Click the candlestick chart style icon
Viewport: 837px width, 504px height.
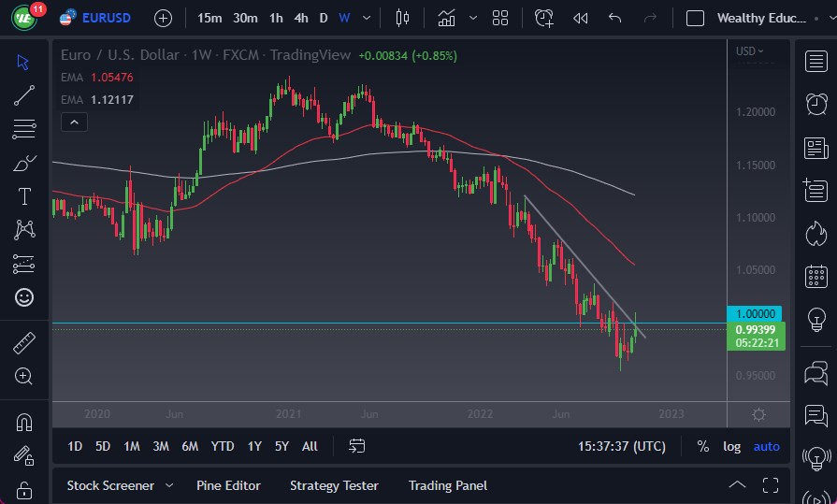(x=403, y=18)
